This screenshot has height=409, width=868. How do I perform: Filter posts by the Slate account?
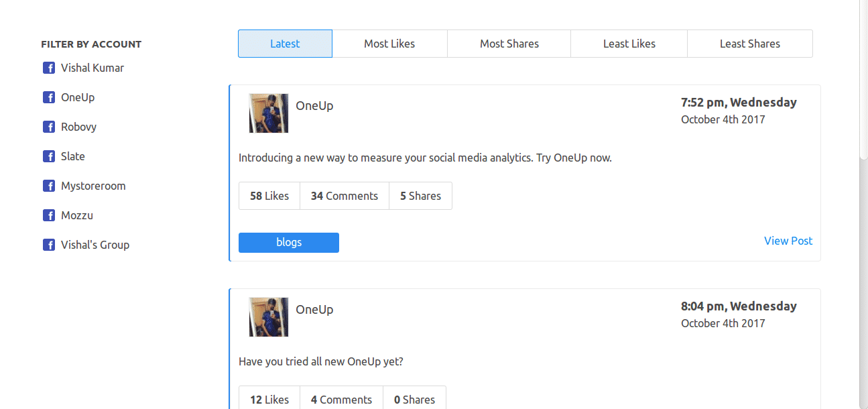pos(72,156)
